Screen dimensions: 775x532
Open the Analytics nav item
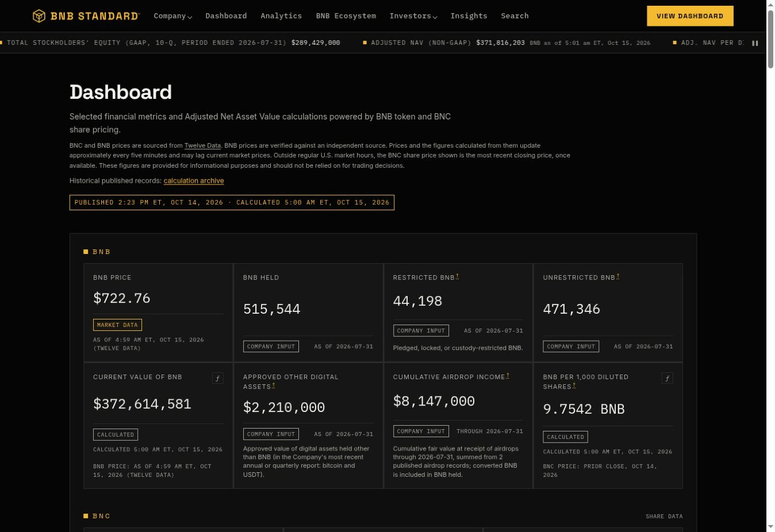coord(281,16)
